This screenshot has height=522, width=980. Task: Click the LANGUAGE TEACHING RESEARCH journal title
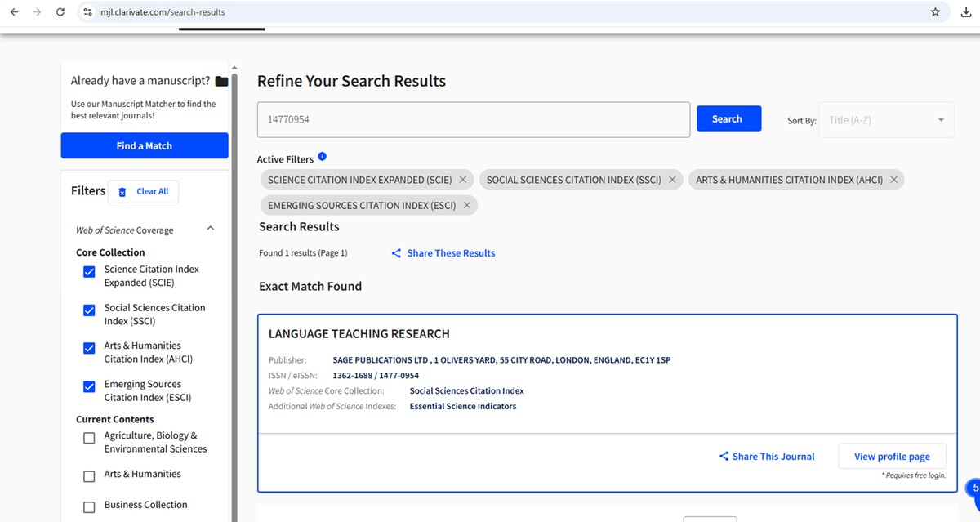click(359, 334)
